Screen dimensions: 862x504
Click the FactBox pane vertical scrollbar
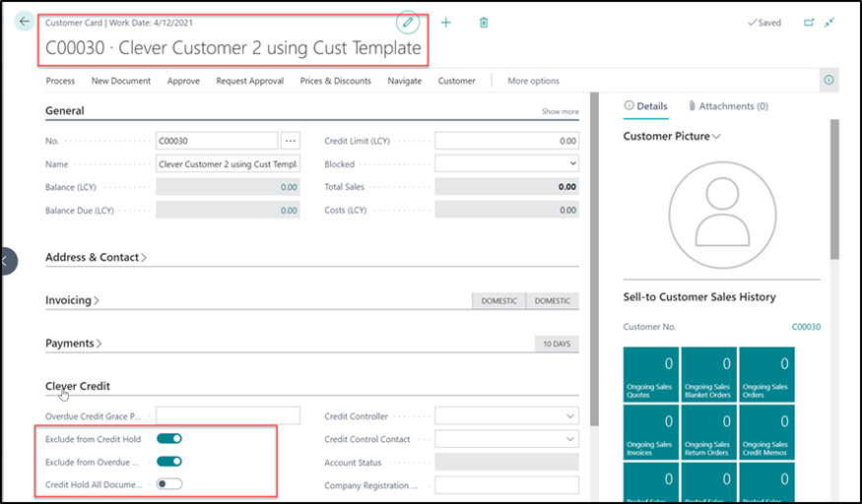[834, 189]
